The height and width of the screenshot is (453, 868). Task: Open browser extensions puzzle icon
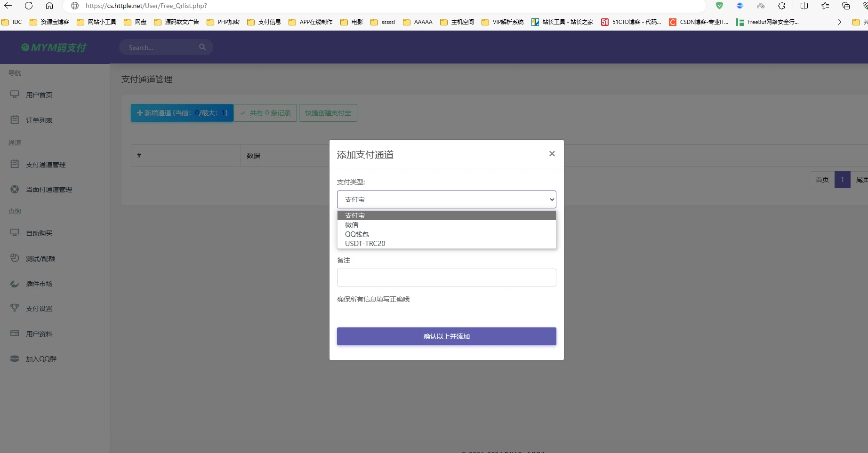(781, 6)
